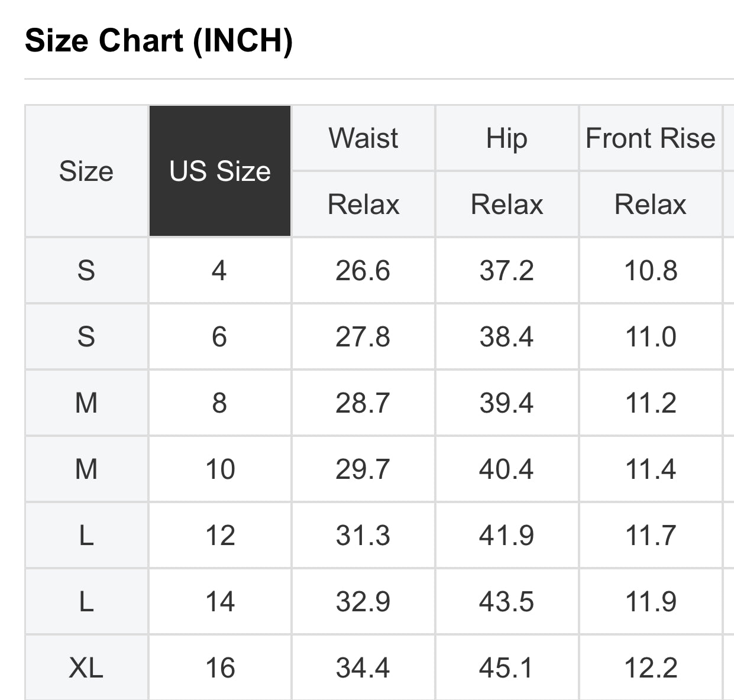Click waist measurement 26.6
The width and height of the screenshot is (734, 700).
(363, 271)
